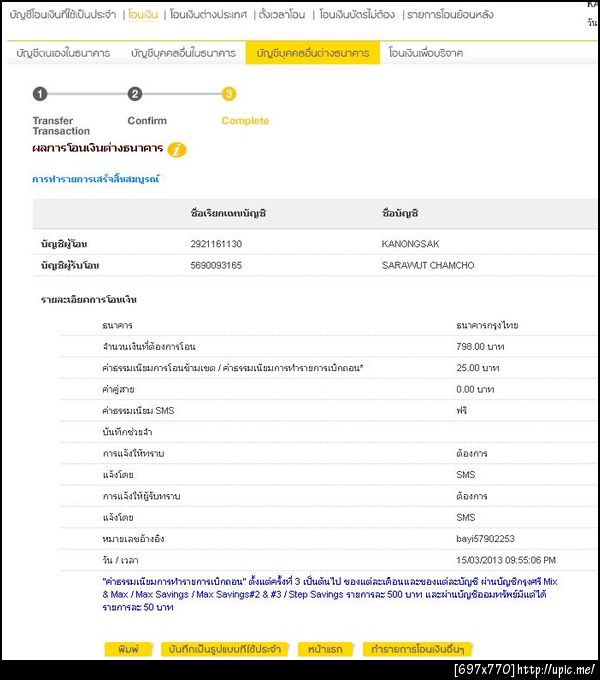Click the timestamp 15/03/2013 09:55:06 PM
The width and height of the screenshot is (600, 680).
pyautogui.click(x=505, y=560)
